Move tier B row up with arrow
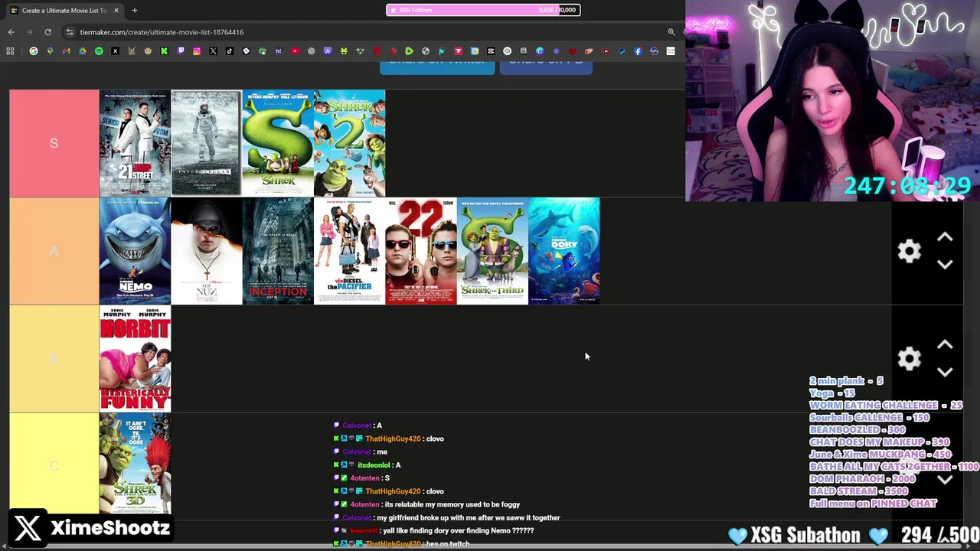This screenshot has width=980, height=551. (x=945, y=345)
